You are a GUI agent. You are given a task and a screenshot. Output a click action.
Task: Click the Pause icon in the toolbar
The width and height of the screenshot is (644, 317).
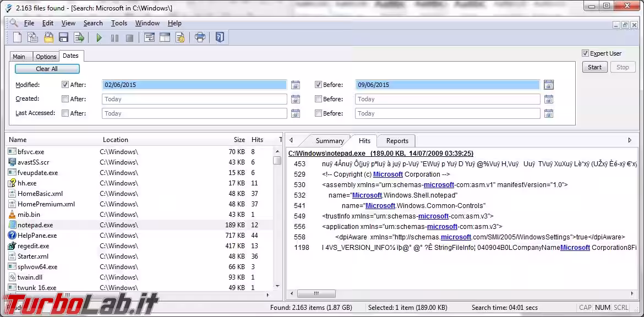point(114,38)
